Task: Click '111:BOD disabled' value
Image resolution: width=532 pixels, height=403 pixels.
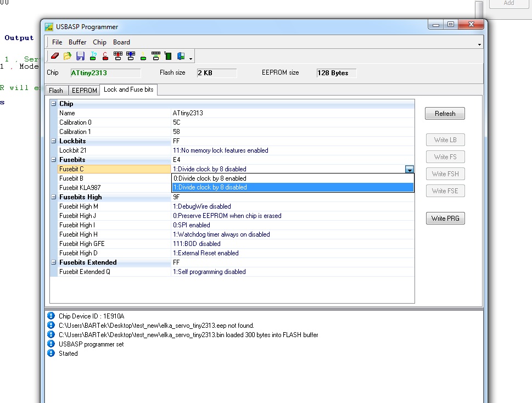Action: click(x=197, y=244)
